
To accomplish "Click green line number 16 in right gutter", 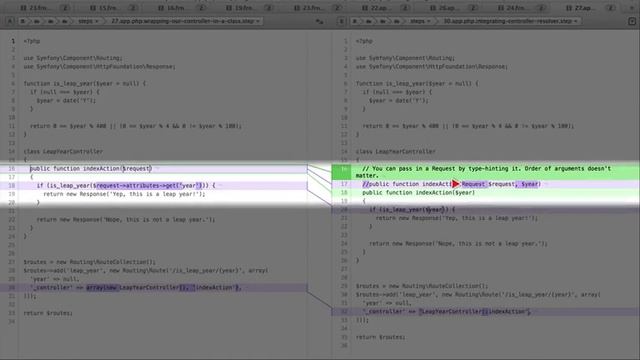I will click(341, 172).
